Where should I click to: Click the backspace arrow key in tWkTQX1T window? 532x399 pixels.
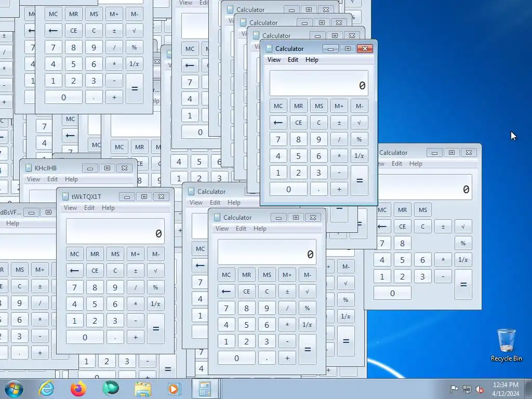(75, 270)
